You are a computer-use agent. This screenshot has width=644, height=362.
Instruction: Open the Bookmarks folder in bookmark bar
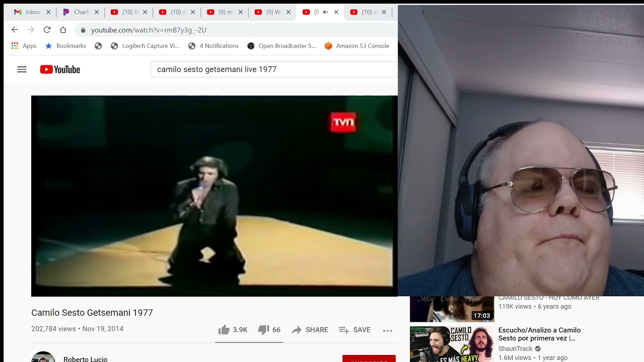point(66,46)
